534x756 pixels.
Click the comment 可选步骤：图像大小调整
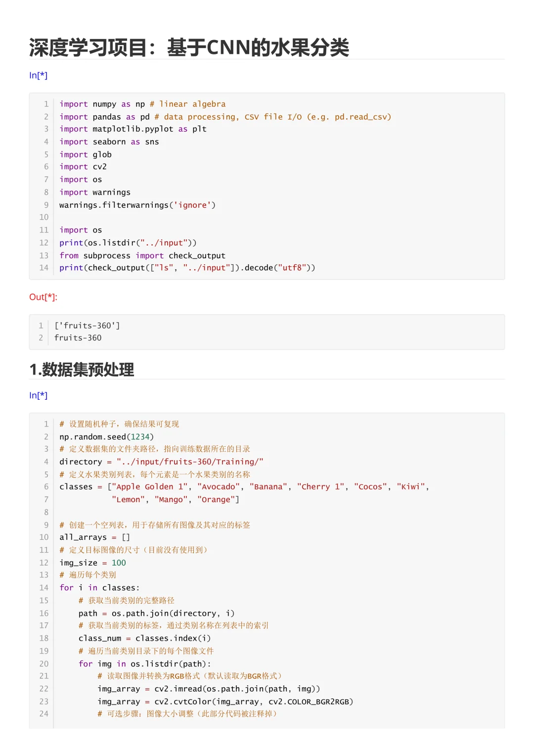[189, 713]
